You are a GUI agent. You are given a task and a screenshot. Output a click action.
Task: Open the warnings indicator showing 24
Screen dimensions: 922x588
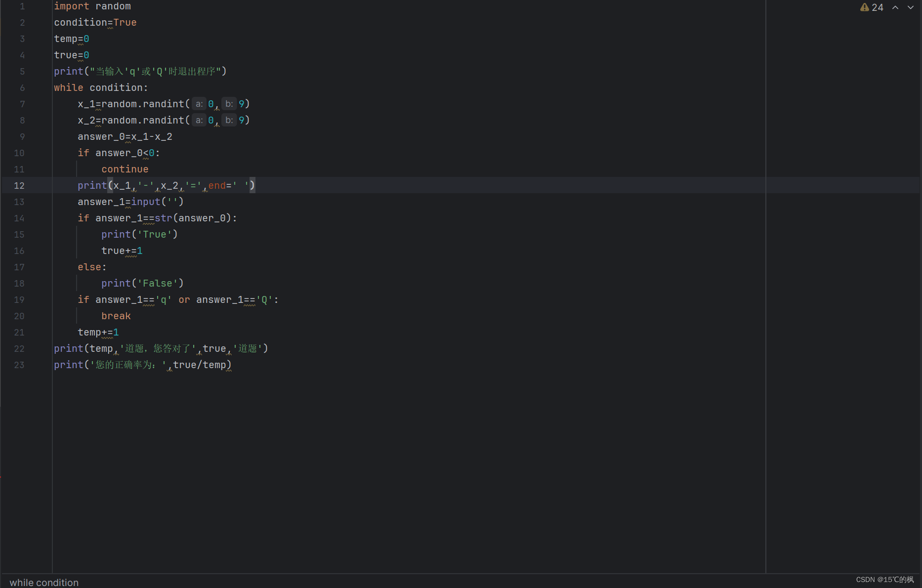pos(872,7)
